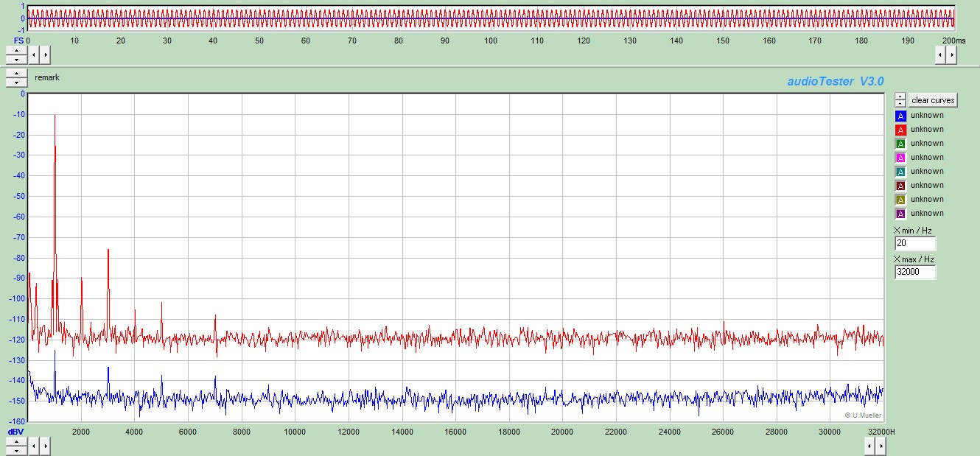Toggle the red A curve button
980x456 pixels.
(900, 130)
